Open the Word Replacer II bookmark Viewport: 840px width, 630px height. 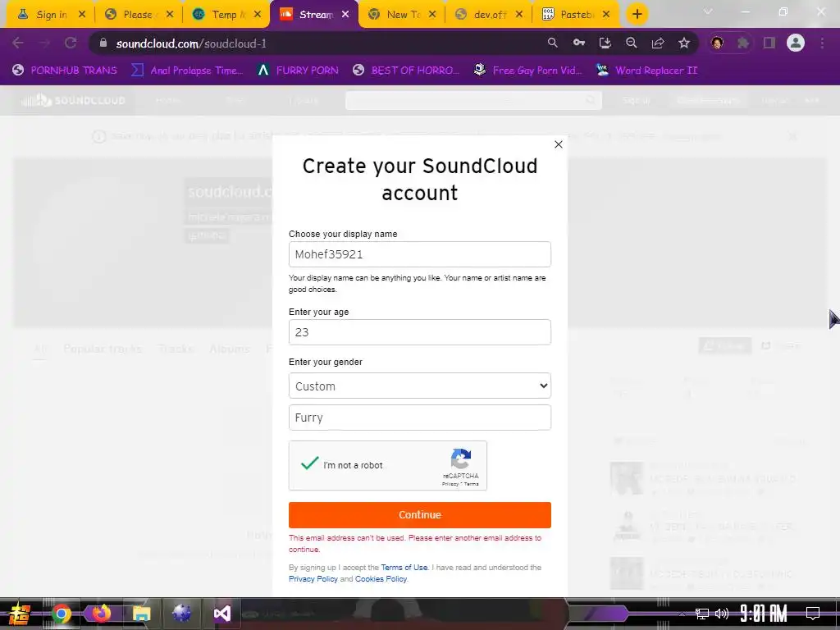pos(647,71)
